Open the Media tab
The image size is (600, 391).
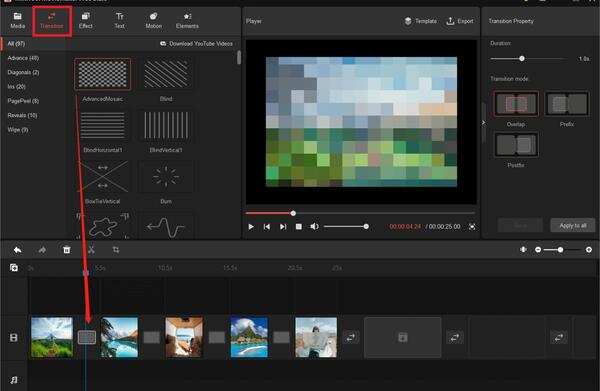click(x=17, y=21)
